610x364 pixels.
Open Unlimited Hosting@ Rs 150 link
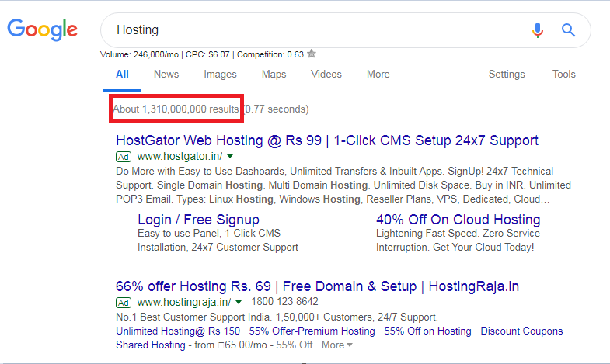coord(178,331)
